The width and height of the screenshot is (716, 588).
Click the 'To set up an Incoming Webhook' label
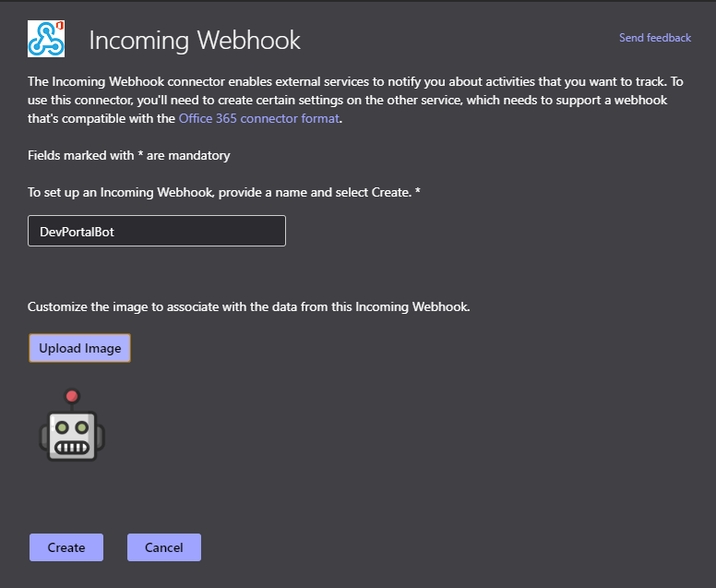223,192
